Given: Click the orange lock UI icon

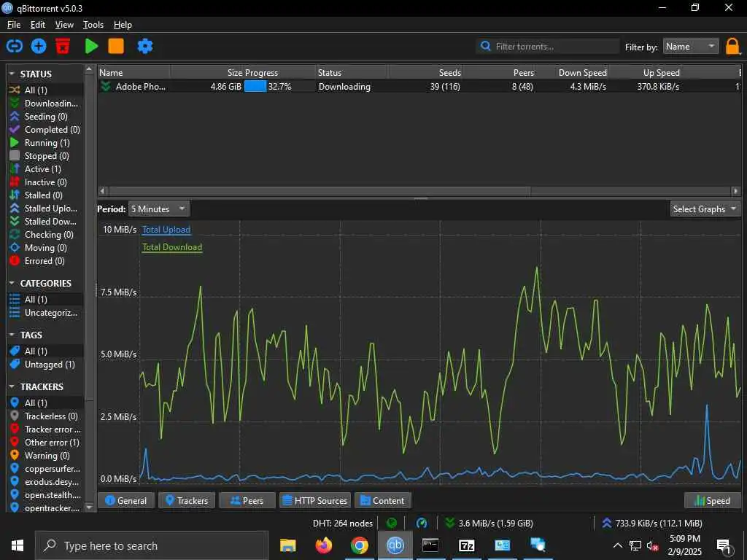Looking at the screenshot, I should pyautogui.click(x=732, y=47).
